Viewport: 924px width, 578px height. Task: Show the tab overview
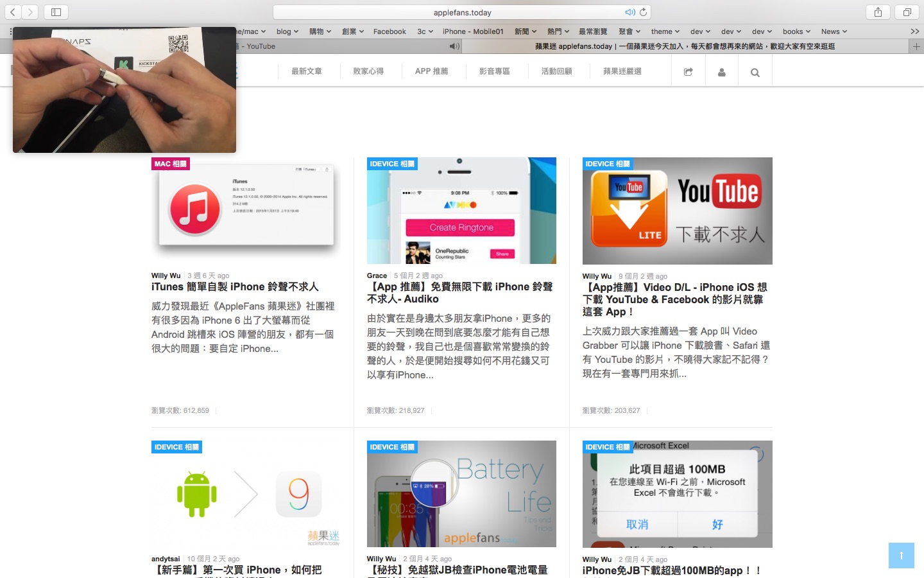[907, 12]
